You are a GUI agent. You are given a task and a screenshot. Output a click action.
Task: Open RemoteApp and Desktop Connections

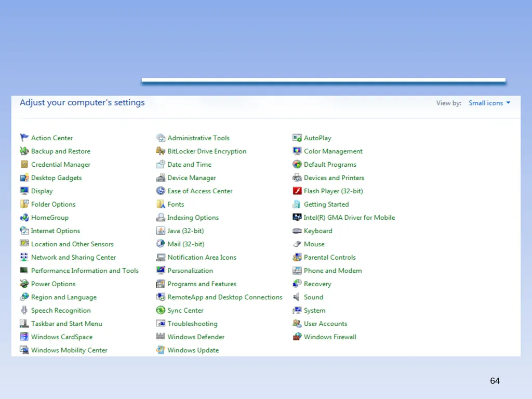point(225,297)
